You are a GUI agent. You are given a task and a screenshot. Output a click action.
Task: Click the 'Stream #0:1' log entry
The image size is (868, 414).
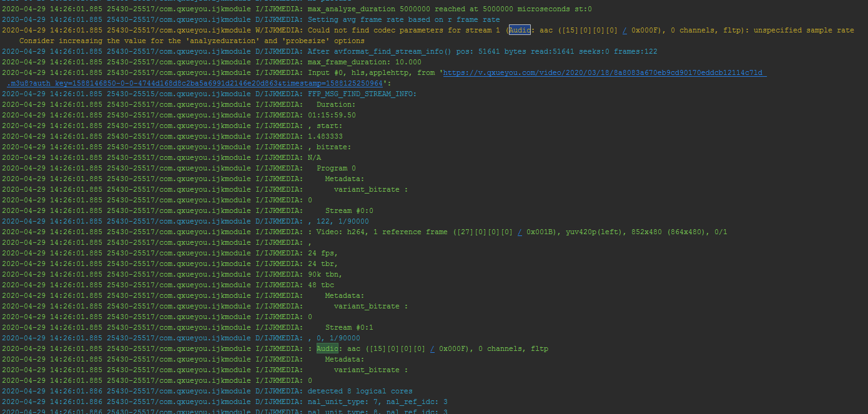pyautogui.click(x=349, y=327)
